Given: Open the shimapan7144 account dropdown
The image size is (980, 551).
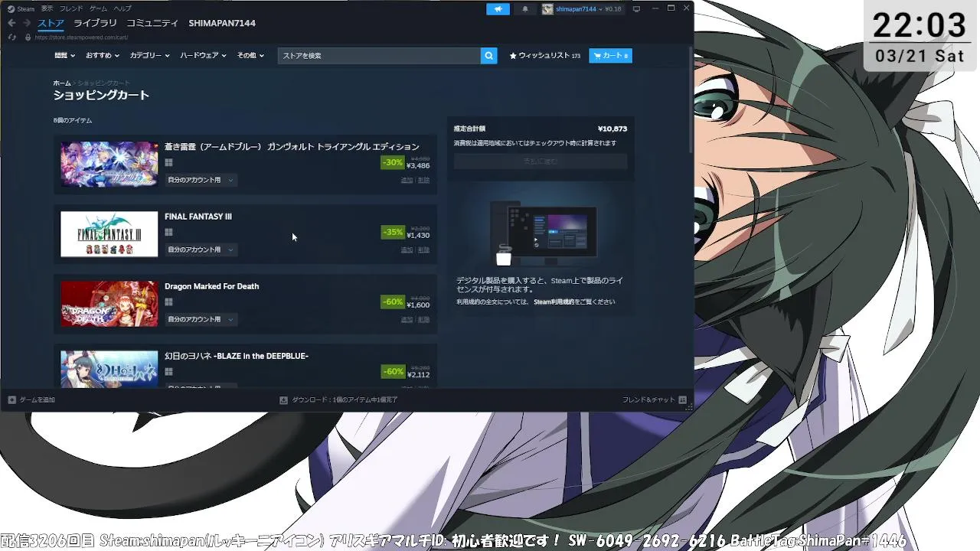Looking at the screenshot, I should coord(581,9).
